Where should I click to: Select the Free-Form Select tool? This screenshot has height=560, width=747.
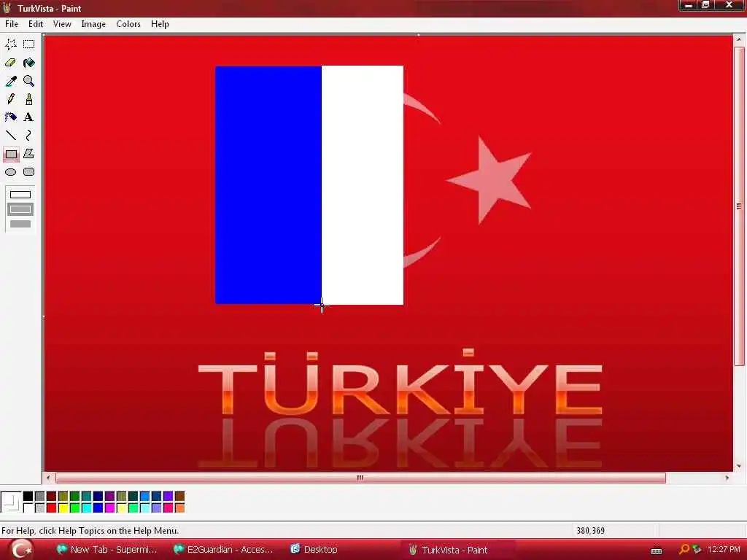[11, 44]
